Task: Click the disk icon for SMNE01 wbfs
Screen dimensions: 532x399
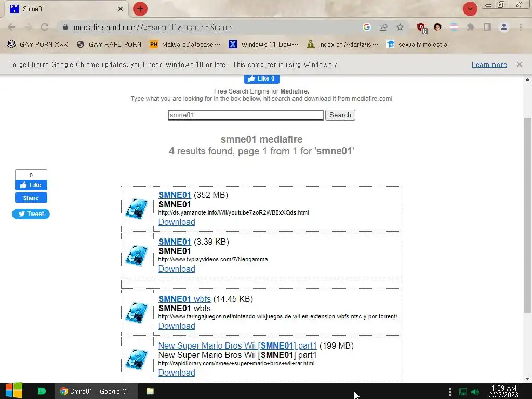Action: 137,312
